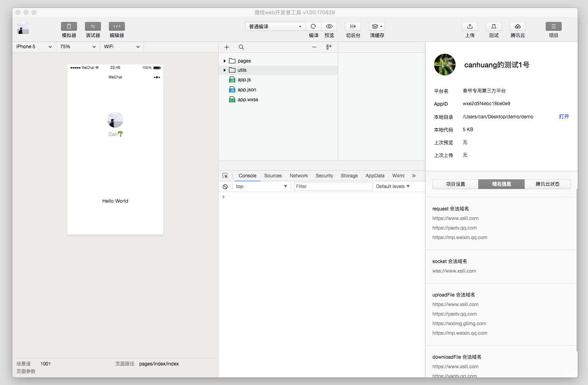Open the app.json file
Viewport: 588px width, 385px height.
pos(247,90)
